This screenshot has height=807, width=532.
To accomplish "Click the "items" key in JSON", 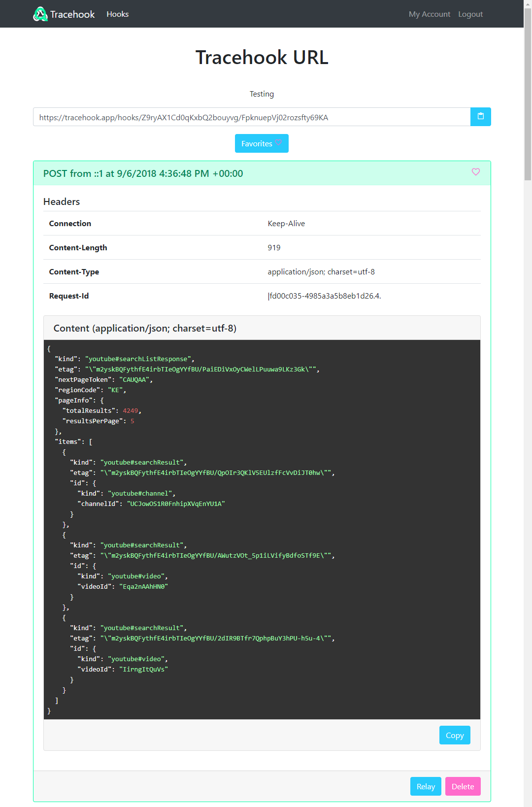I will (68, 442).
